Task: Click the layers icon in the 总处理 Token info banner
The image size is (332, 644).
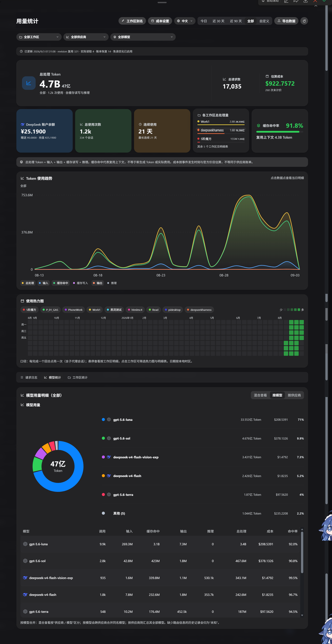Action: click(22, 162)
